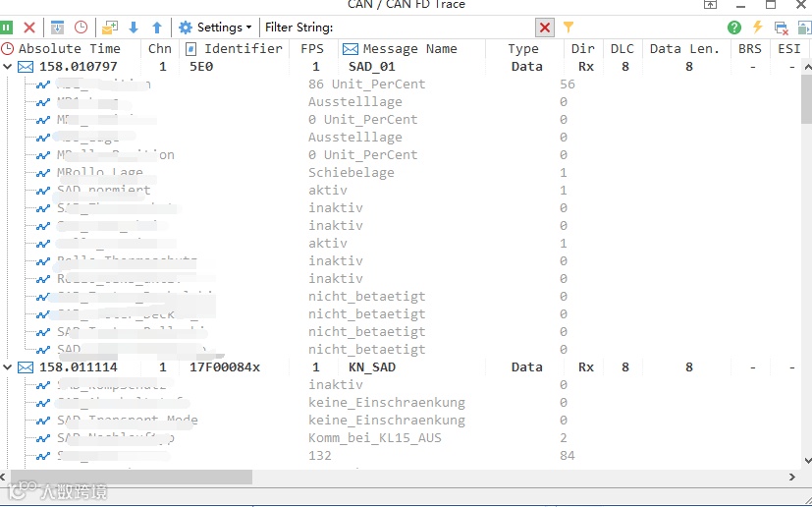Select the Schiebelage signal value

coord(352,173)
